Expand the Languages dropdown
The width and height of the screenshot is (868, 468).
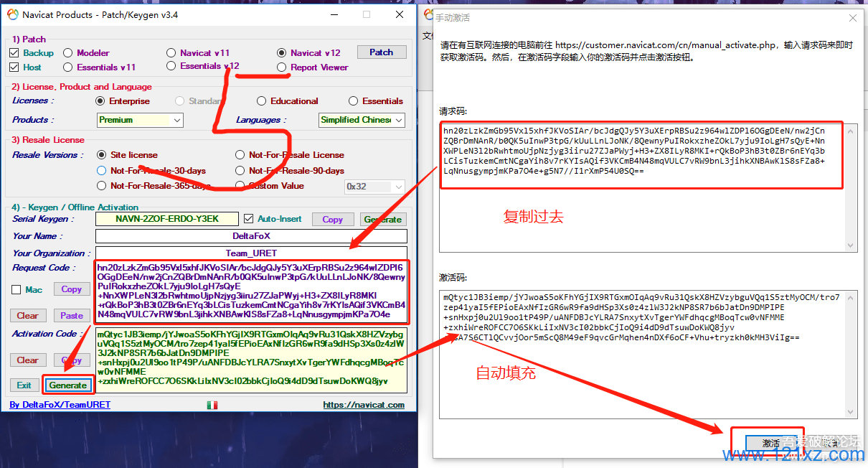362,120
